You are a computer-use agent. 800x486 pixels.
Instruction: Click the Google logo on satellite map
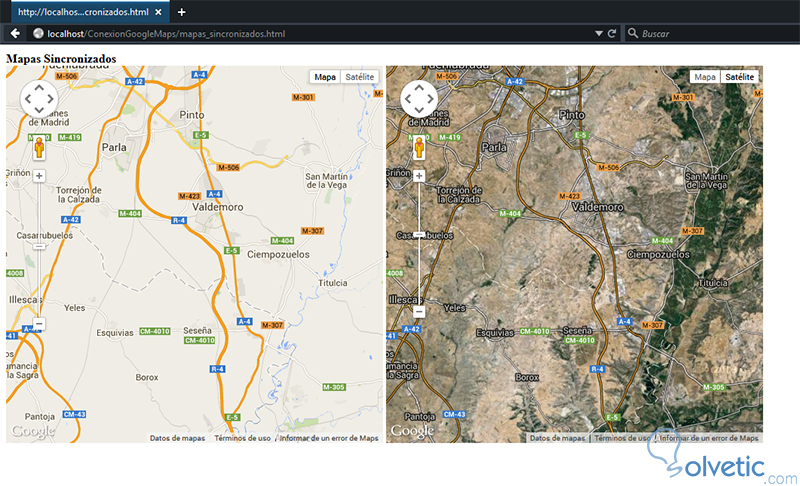(x=413, y=431)
